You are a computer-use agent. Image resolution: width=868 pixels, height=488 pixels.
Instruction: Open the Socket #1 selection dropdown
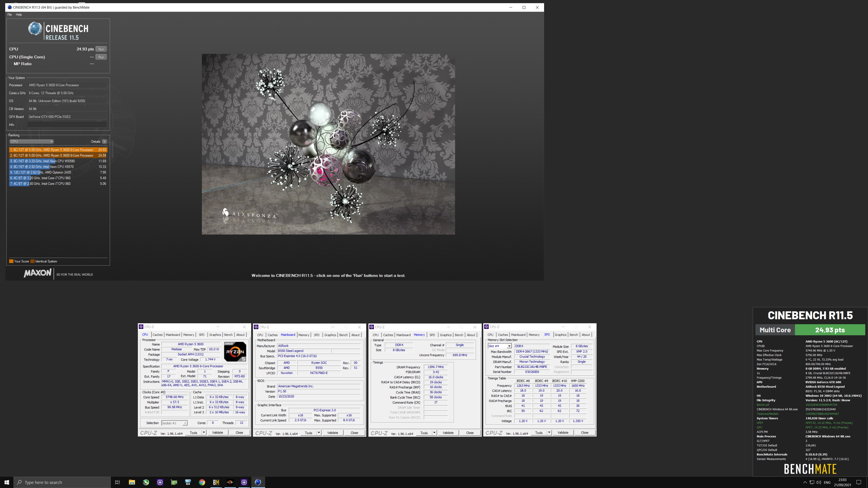tap(174, 423)
